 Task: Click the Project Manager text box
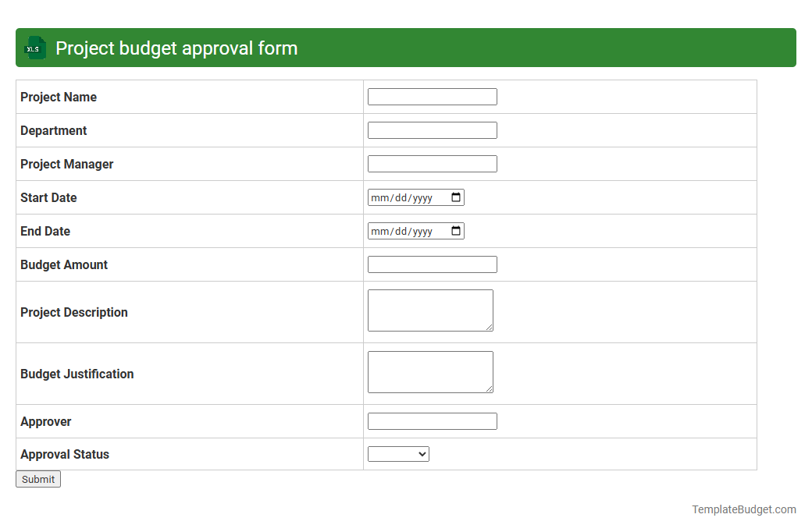pos(432,163)
